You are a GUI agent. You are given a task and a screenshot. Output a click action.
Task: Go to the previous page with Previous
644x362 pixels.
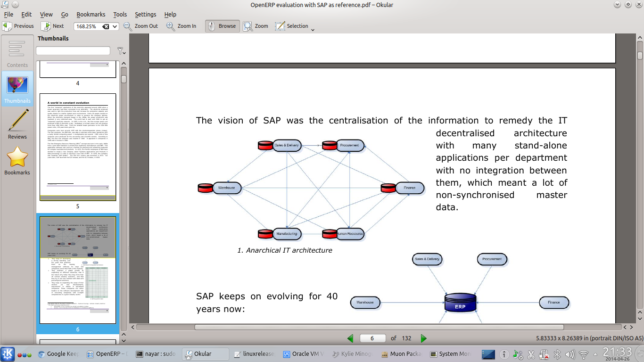pyautogui.click(x=19, y=26)
